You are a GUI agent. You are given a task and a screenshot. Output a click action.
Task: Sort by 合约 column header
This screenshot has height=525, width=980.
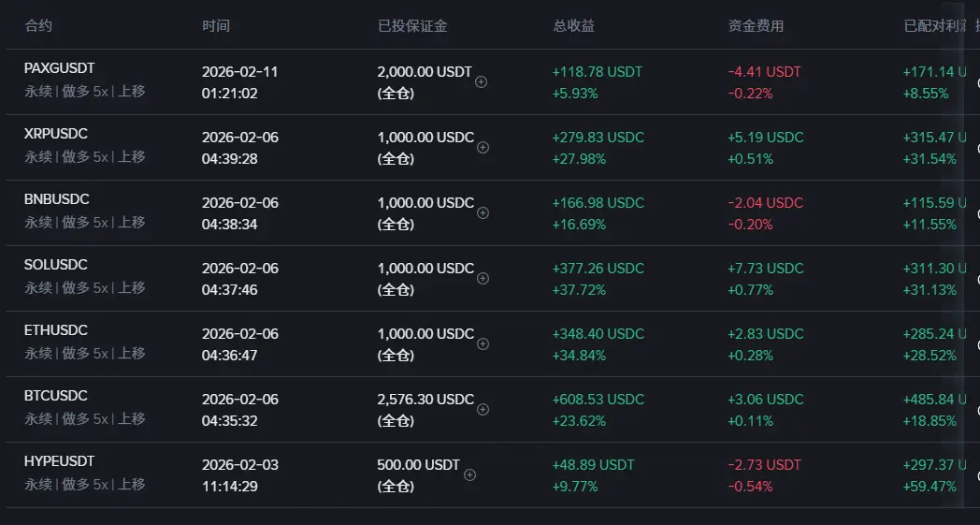[38, 26]
